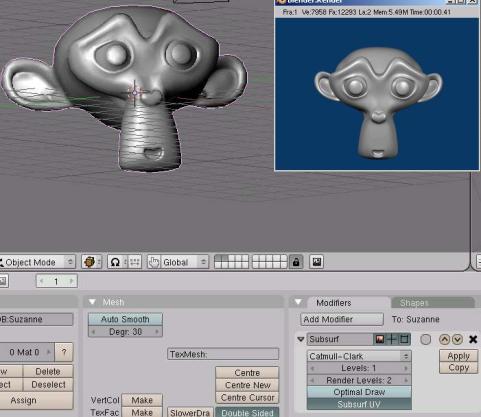Image resolution: width=481 pixels, height=417 pixels.
Task: Click the render stats line in Render window
Action: point(366,12)
